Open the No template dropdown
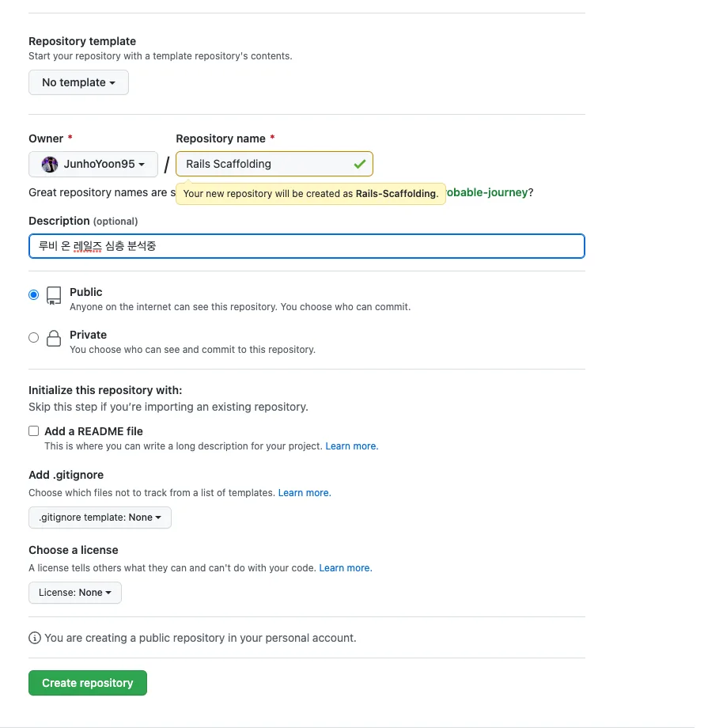Viewport: 704px width, 728px height. click(x=78, y=82)
